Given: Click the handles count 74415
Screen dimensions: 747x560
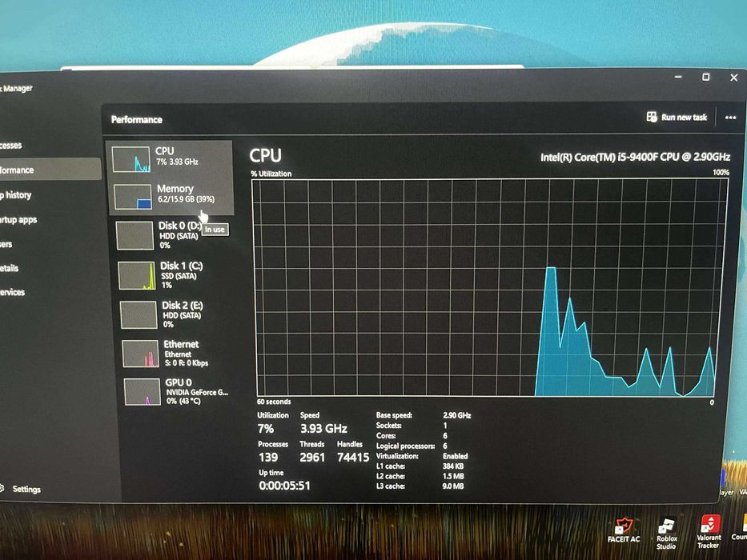Looking at the screenshot, I should point(353,457).
